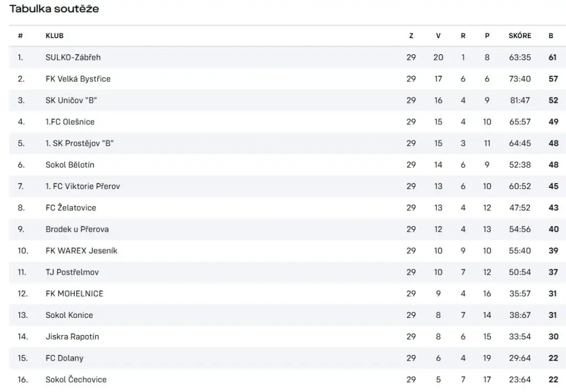The image size is (566, 392).
Task: Open the SULKO-Zábřeh club link
Action: pos(73,58)
